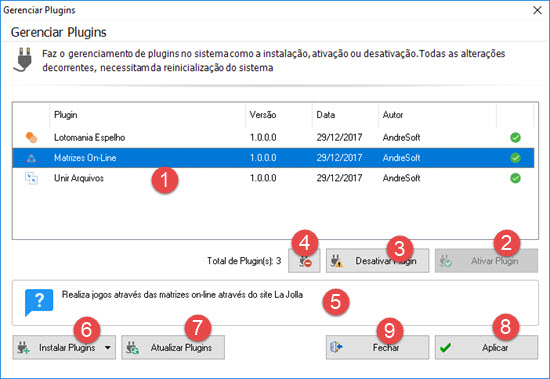Click green status check for Unir Arquivos
This screenshot has width=550, height=379.
[x=515, y=178]
